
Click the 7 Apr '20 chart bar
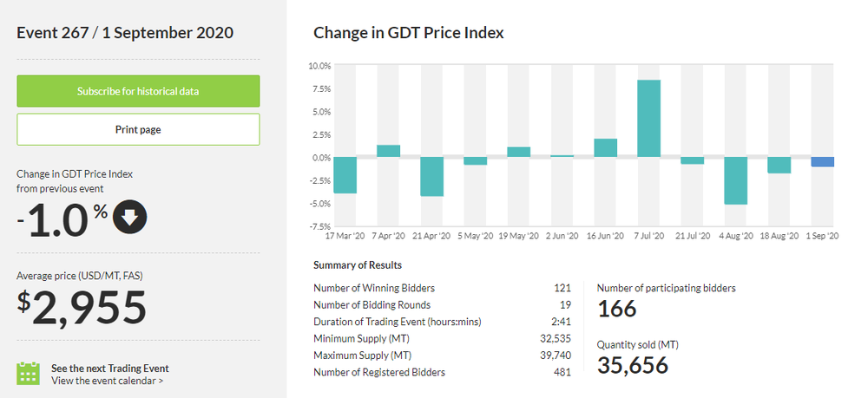click(x=388, y=151)
